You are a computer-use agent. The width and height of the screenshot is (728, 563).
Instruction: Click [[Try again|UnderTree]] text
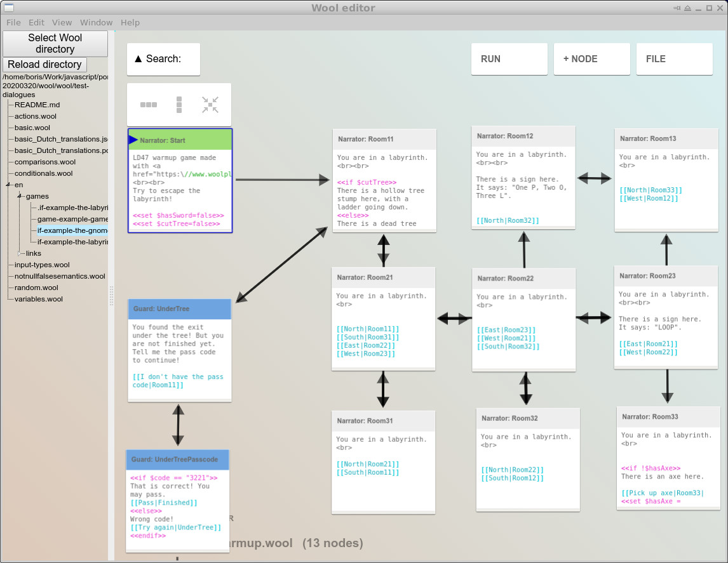click(175, 527)
